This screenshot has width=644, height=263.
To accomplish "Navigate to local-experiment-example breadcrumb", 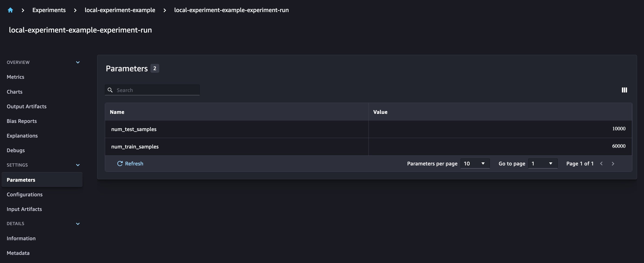I will click(x=120, y=10).
